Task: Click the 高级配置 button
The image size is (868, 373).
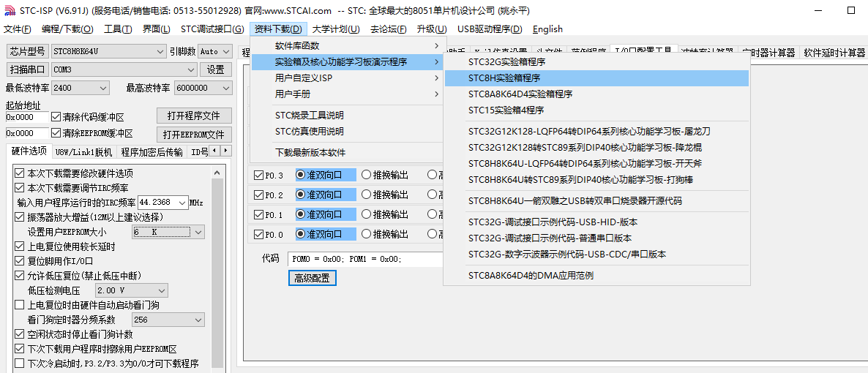Action: [x=313, y=278]
